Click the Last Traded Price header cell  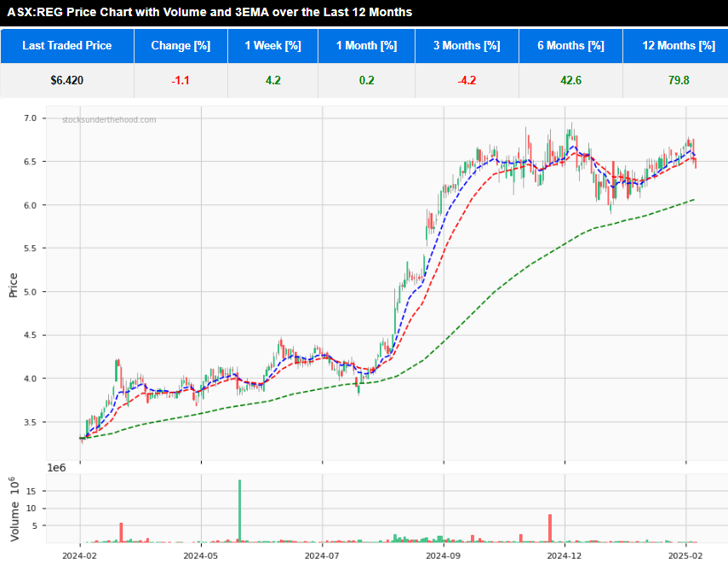tap(67, 45)
